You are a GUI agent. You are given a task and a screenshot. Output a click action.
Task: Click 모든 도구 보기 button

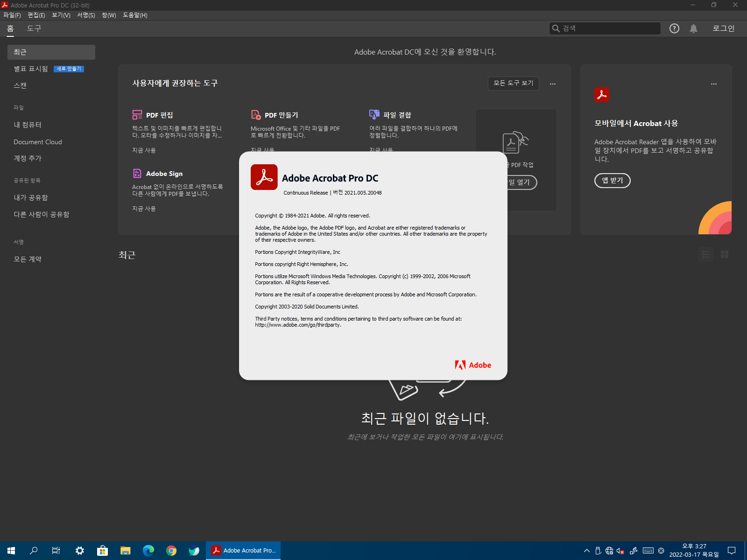click(514, 83)
